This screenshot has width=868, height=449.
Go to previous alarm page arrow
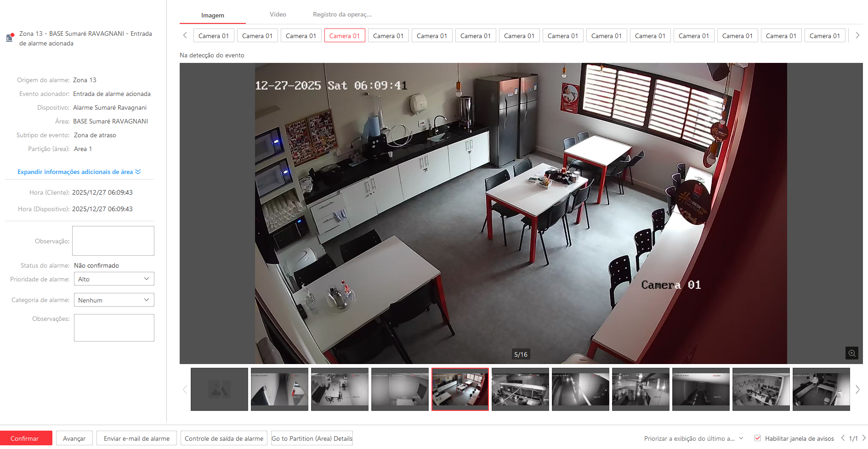tap(843, 438)
